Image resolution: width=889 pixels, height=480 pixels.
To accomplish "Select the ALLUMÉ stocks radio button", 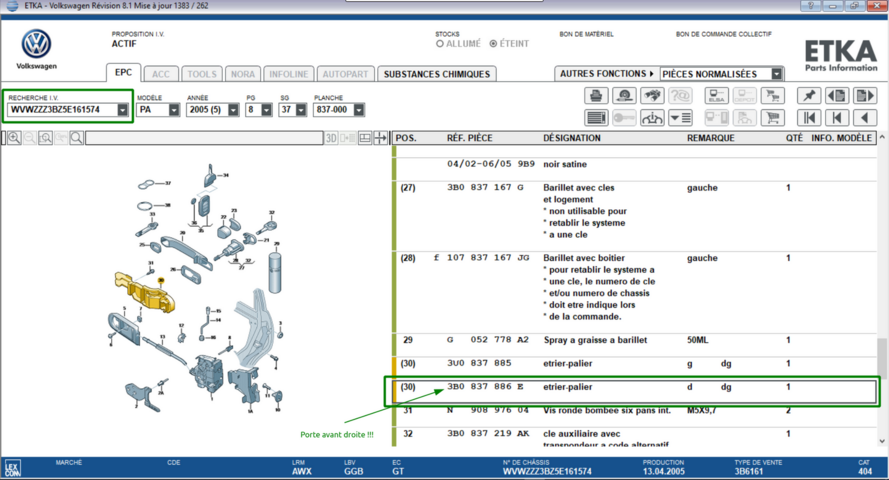I will point(439,44).
